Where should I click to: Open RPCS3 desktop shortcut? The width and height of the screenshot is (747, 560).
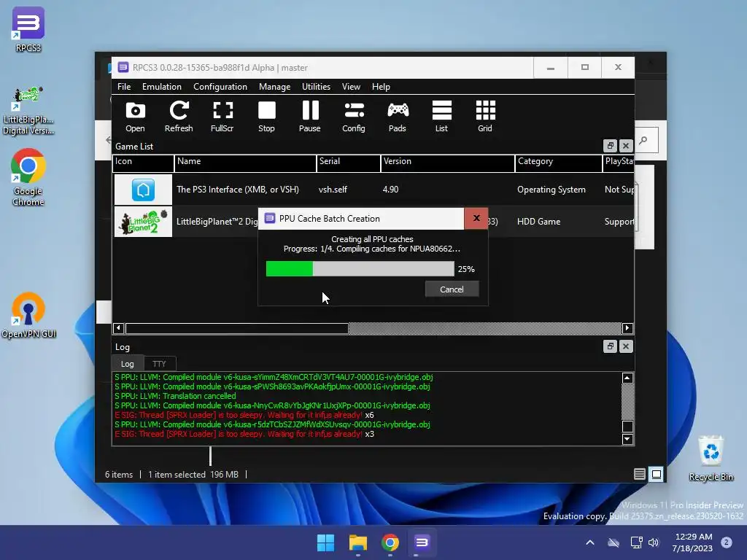(28, 29)
